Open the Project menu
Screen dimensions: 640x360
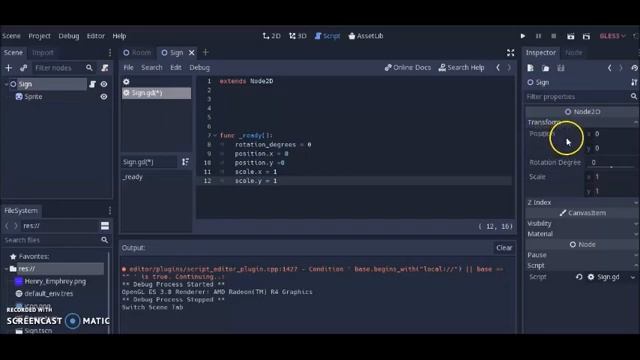pos(40,36)
